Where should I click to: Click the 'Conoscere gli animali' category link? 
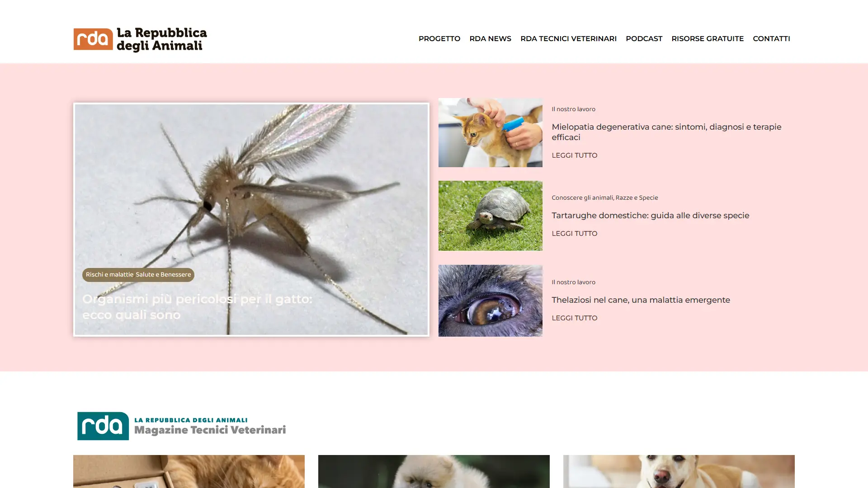(x=582, y=198)
